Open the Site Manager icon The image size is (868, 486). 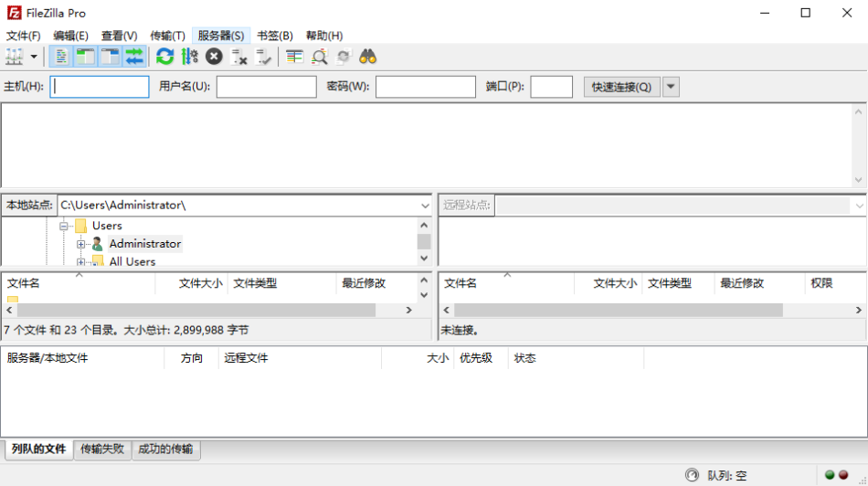pos(14,57)
